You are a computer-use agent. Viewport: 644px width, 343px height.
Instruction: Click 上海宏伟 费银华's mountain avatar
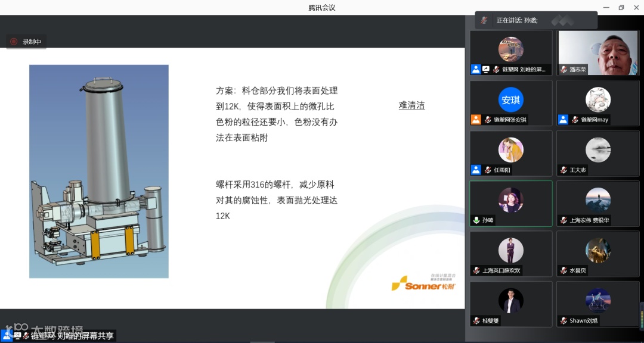[x=598, y=200]
